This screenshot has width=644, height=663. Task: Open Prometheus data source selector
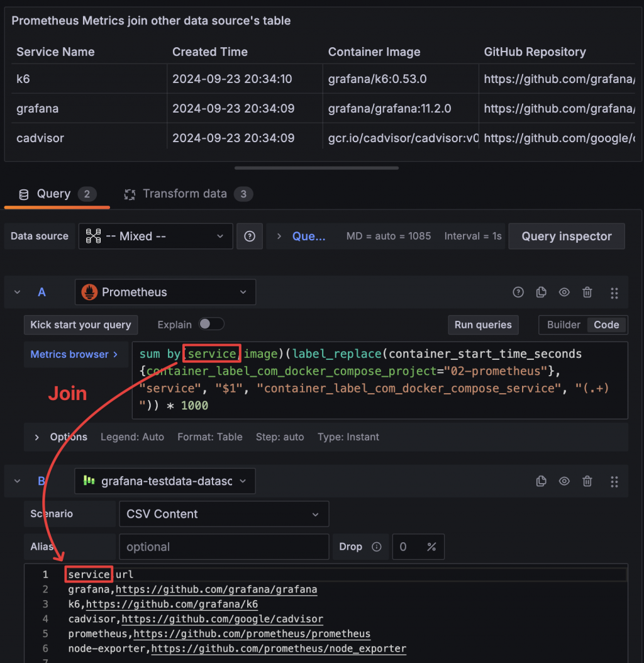coord(165,292)
